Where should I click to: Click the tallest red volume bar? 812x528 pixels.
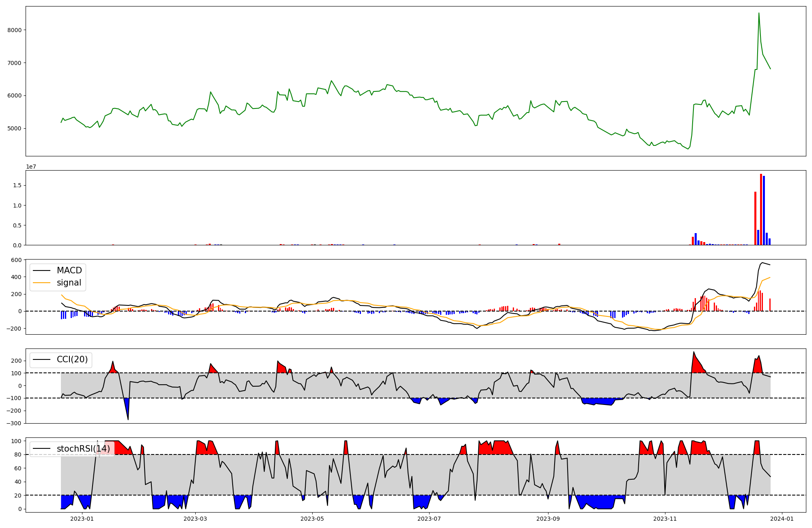click(761, 209)
